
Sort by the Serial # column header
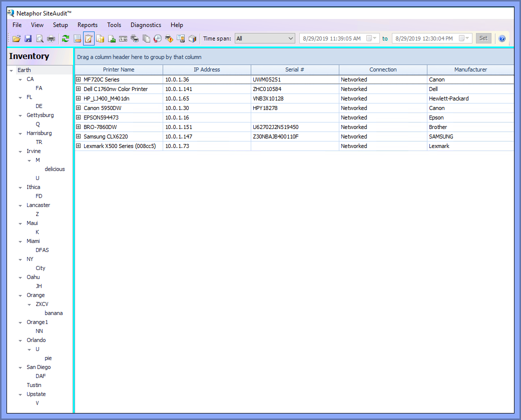(x=295, y=69)
